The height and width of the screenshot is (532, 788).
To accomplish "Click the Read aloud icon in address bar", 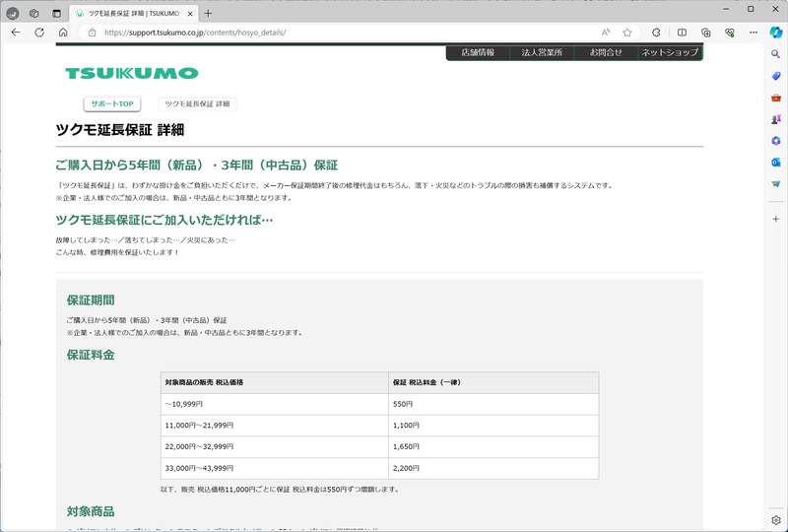I will pos(606,33).
